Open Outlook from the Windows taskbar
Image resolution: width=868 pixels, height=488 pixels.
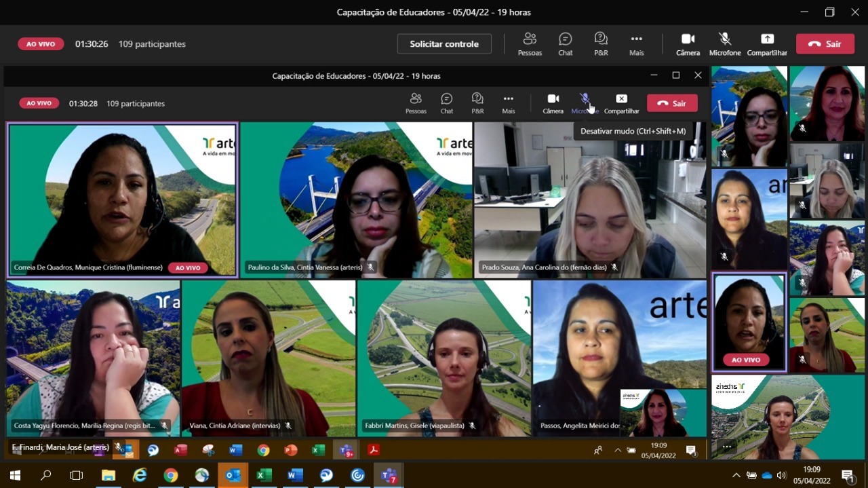pyautogui.click(x=233, y=475)
